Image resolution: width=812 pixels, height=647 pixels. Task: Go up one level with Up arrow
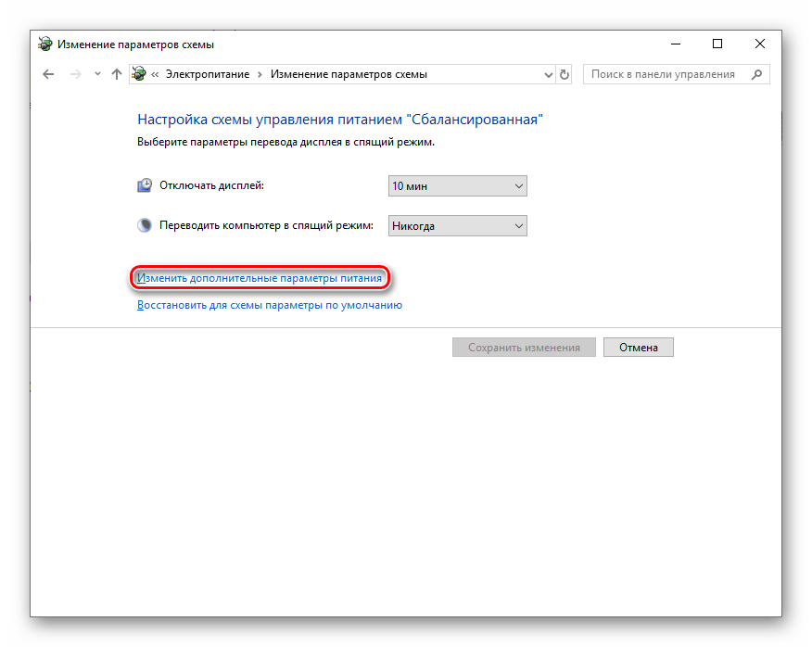point(116,74)
